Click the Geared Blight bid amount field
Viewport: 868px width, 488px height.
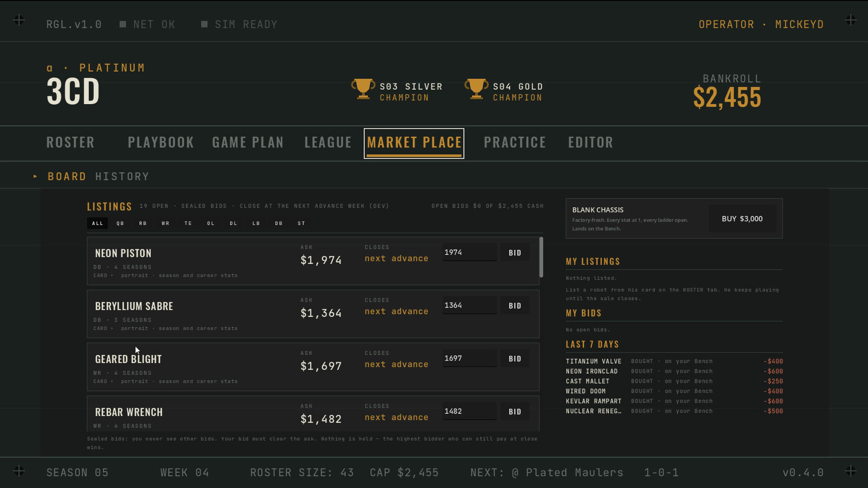pyautogui.click(x=469, y=358)
